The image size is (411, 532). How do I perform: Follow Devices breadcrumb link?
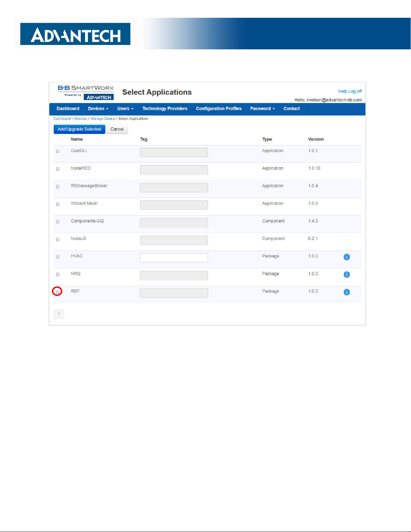[x=81, y=119]
